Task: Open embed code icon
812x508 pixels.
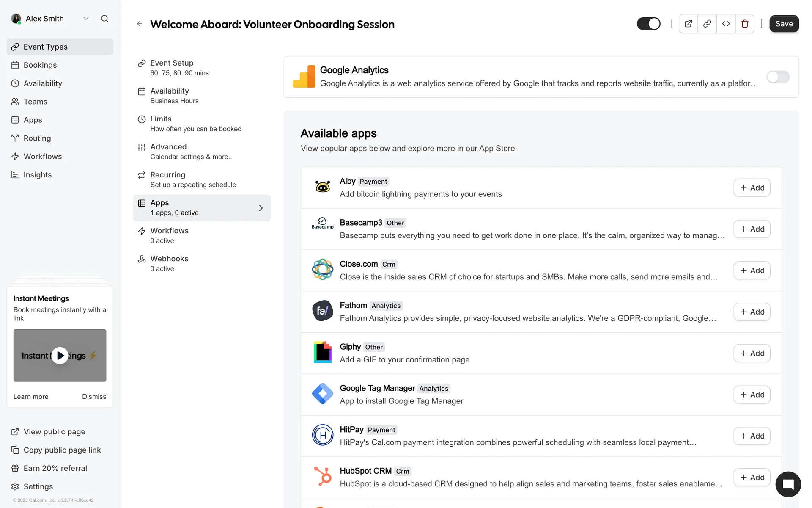Action: click(x=726, y=24)
